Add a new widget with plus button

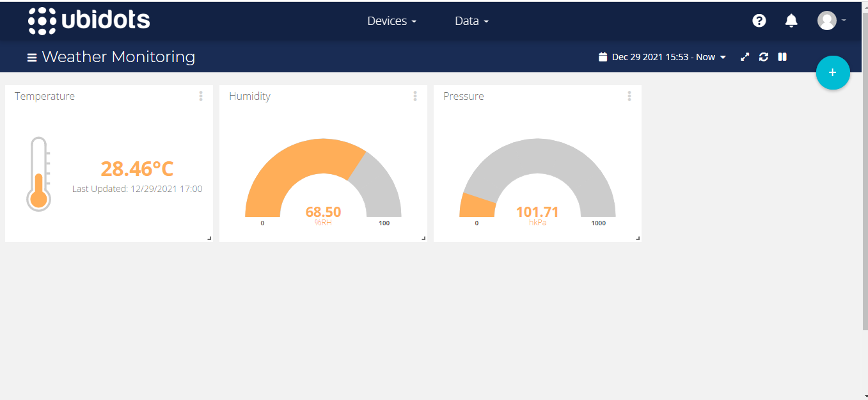(832, 73)
